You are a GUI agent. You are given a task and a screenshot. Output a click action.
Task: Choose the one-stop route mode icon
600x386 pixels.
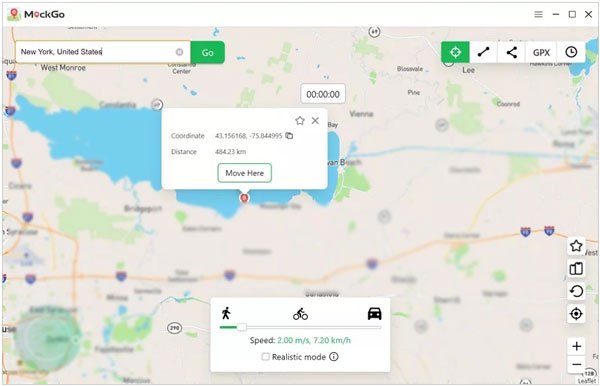pyautogui.click(x=483, y=52)
